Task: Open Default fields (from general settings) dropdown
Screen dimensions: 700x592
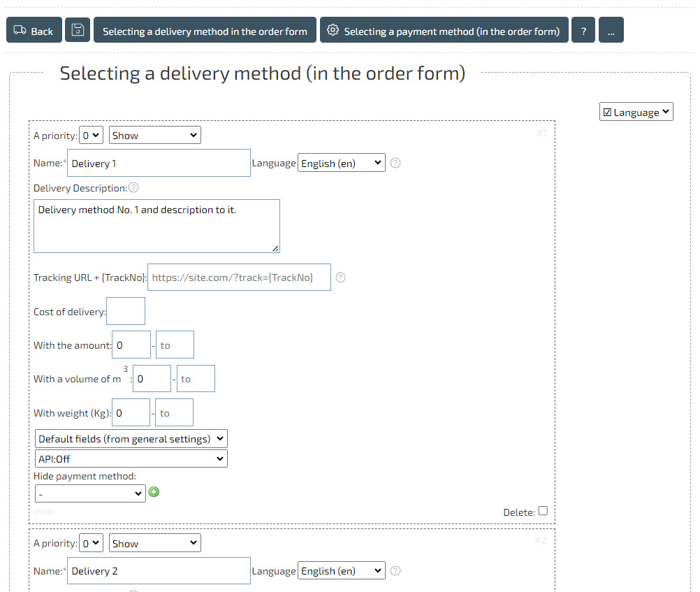Action: click(131, 439)
